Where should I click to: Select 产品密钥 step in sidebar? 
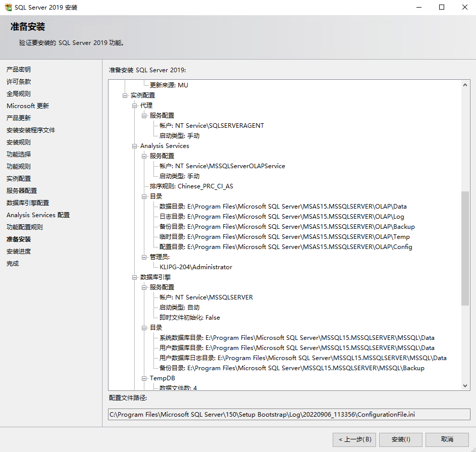19,70
